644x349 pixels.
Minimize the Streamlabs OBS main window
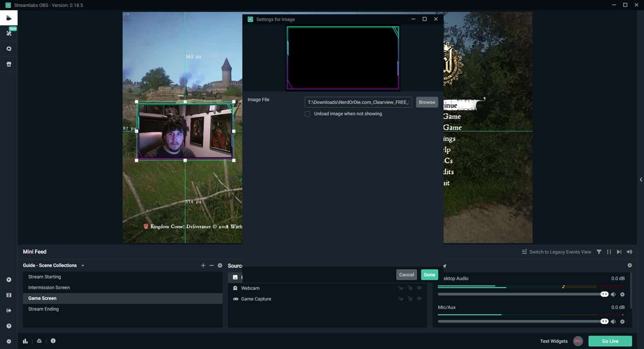coord(613,5)
